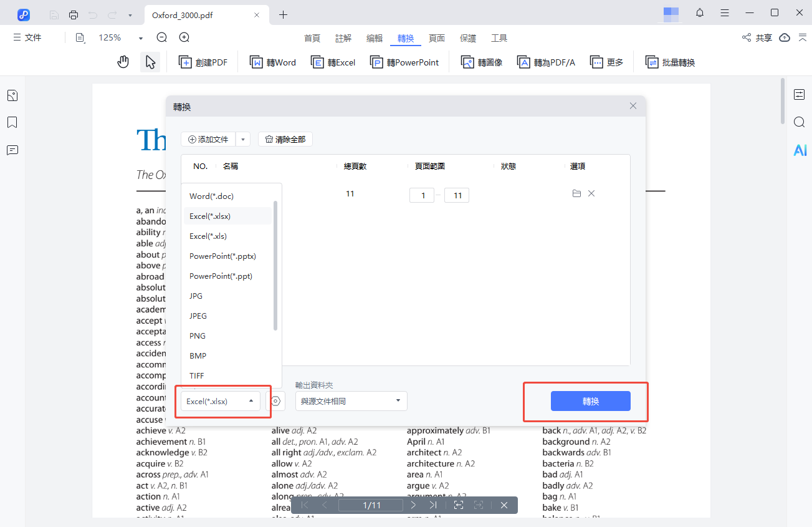
Task: Open the 文件 menu
Action: (x=27, y=38)
